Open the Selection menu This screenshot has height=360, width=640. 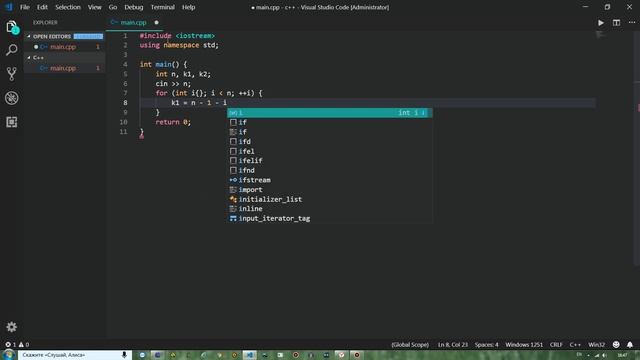pyautogui.click(x=68, y=7)
